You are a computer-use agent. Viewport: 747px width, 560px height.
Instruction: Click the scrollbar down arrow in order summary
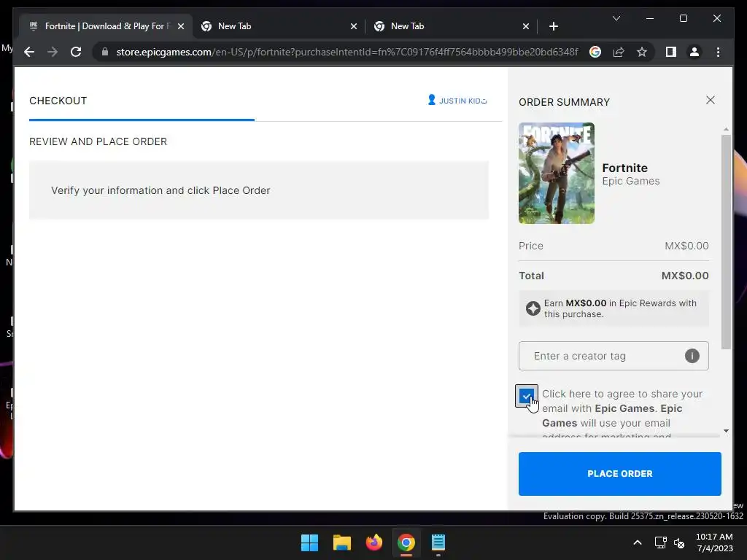pos(726,430)
